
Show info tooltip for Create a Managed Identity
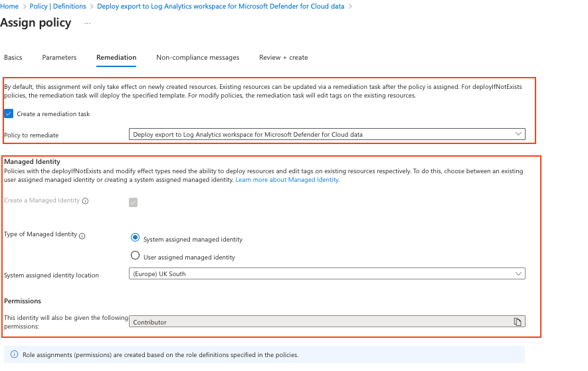(86, 201)
